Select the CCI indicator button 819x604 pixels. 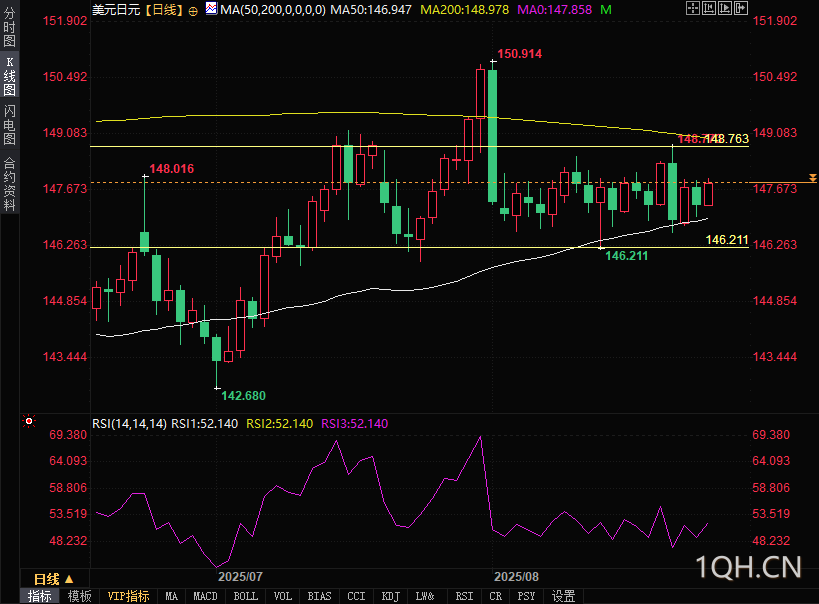pyautogui.click(x=356, y=596)
